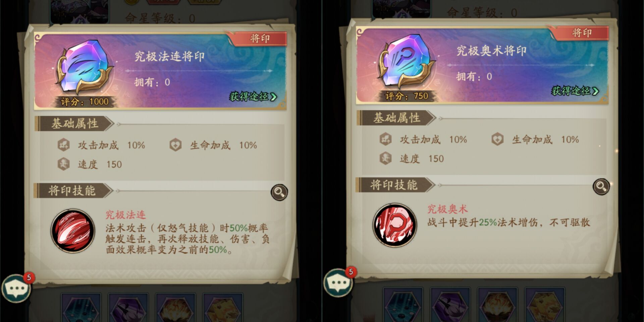The image size is (644, 322).
Task: Open 获得途径 on the left card
Action: (253, 97)
